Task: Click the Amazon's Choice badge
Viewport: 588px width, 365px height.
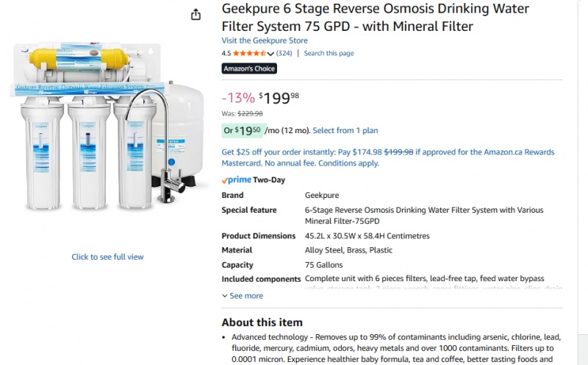Action: 249,68
